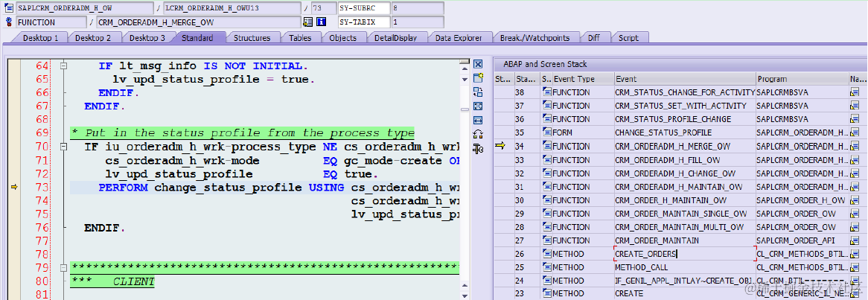The width and height of the screenshot is (868, 300).
Task: Open the Structures tab
Action: 252,38
